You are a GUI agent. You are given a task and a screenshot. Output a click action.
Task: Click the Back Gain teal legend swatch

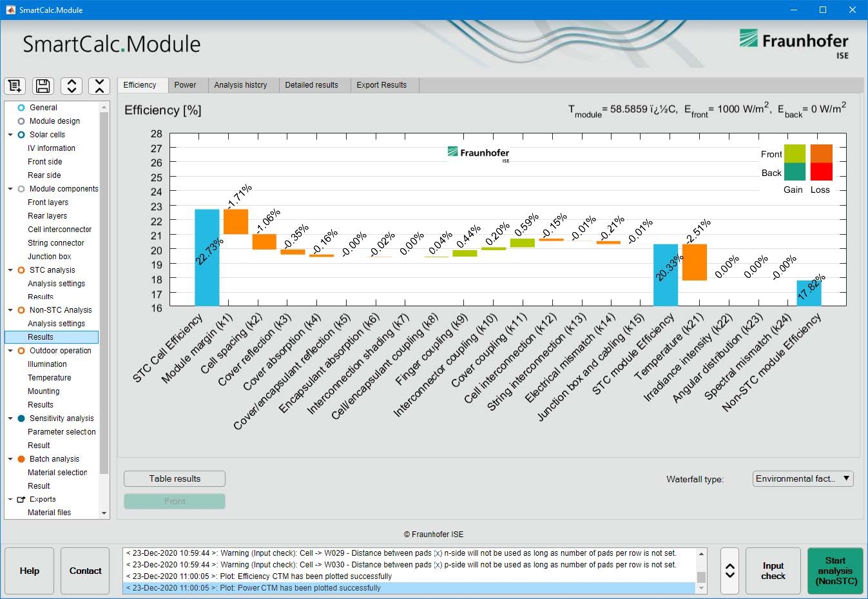point(795,172)
